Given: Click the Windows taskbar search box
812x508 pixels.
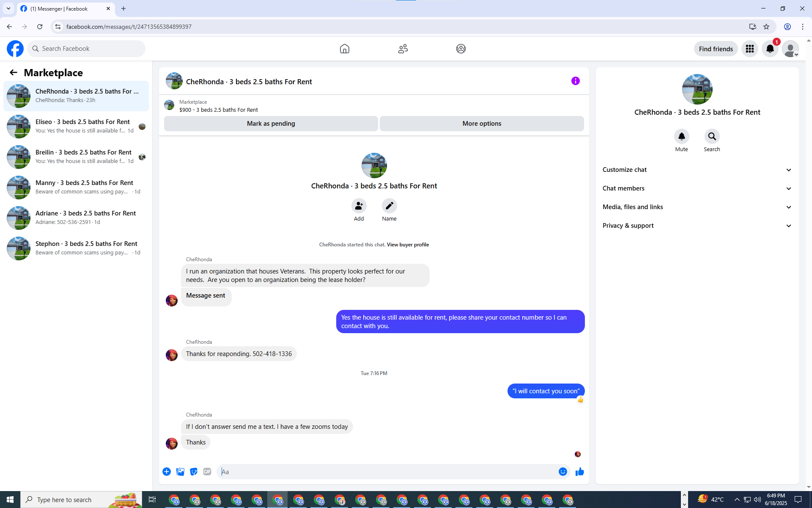Looking at the screenshot, I should pos(81,500).
